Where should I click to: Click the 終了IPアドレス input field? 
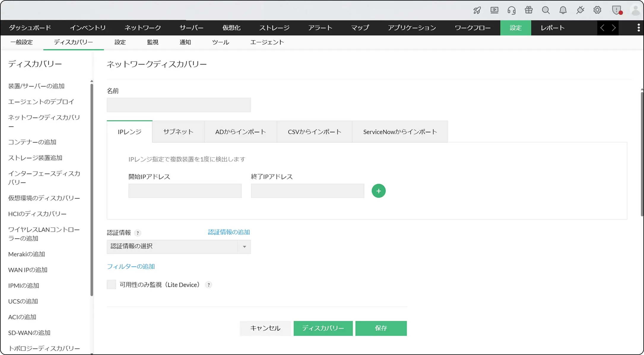point(307,191)
